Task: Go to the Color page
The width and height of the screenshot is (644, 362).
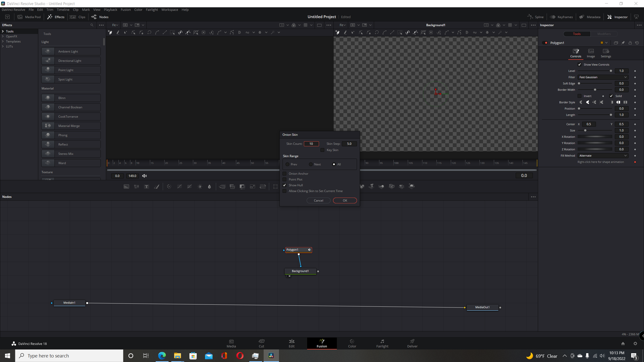Action: pyautogui.click(x=352, y=343)
